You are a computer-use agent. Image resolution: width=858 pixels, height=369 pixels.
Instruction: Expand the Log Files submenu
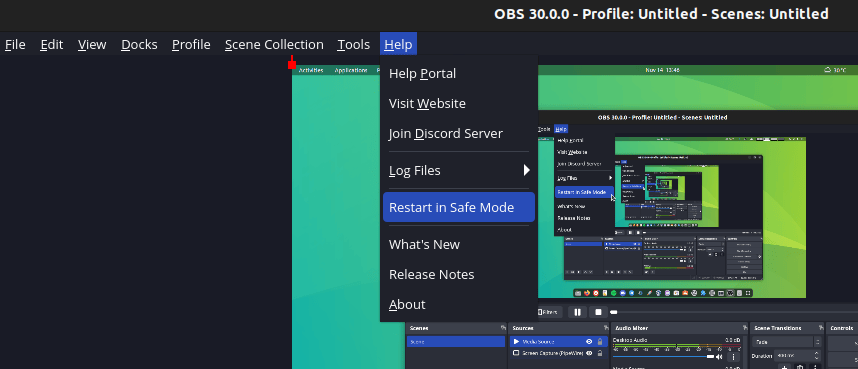459,170
